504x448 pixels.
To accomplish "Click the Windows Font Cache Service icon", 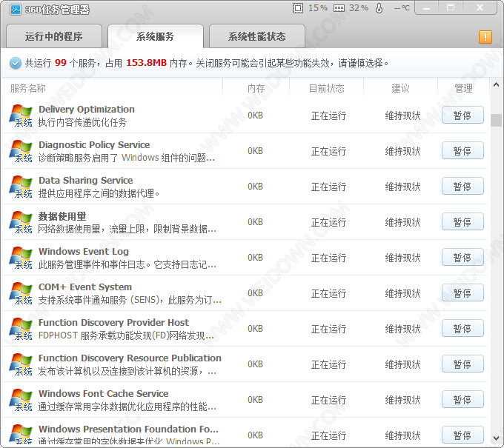I will pyautogui.click(x=21, y=400).
